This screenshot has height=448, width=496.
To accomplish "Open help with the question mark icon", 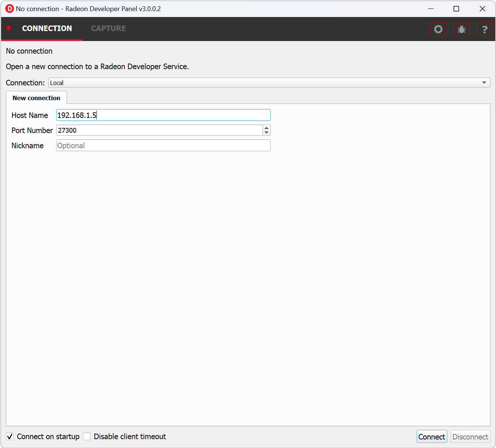I will [x=485, y=29].
